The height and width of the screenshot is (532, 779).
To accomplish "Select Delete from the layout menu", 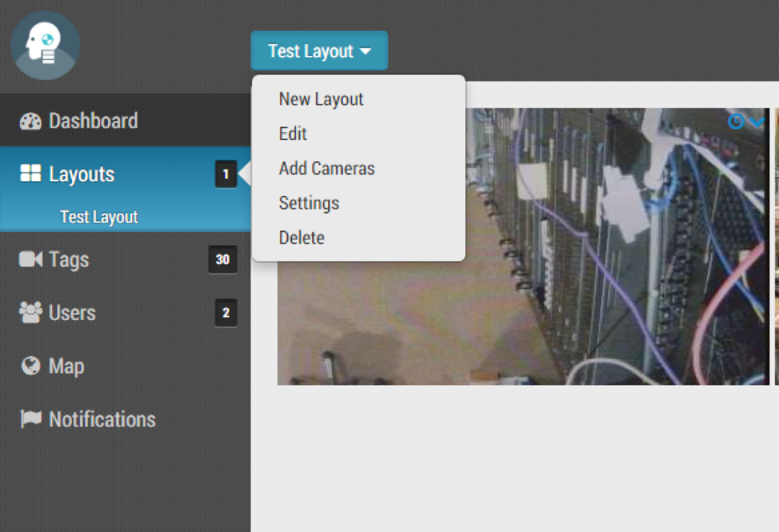I will coord(301,237).
